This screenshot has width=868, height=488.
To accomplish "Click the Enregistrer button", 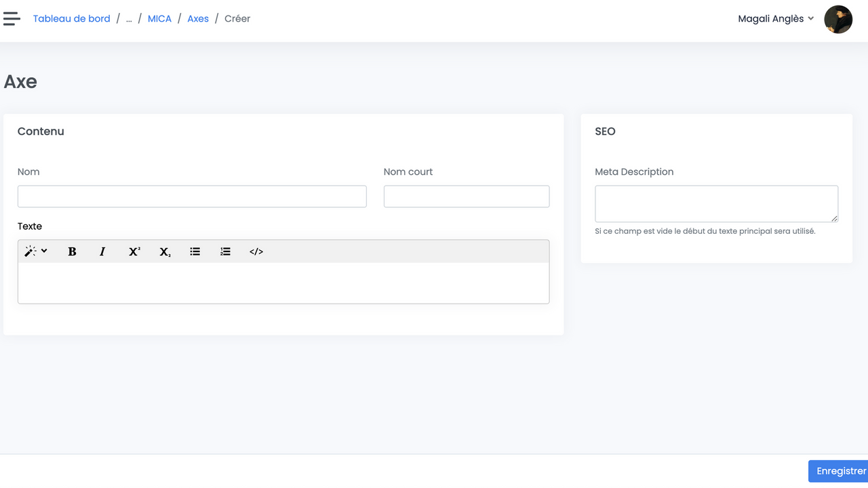I will (x=840, y=471).
